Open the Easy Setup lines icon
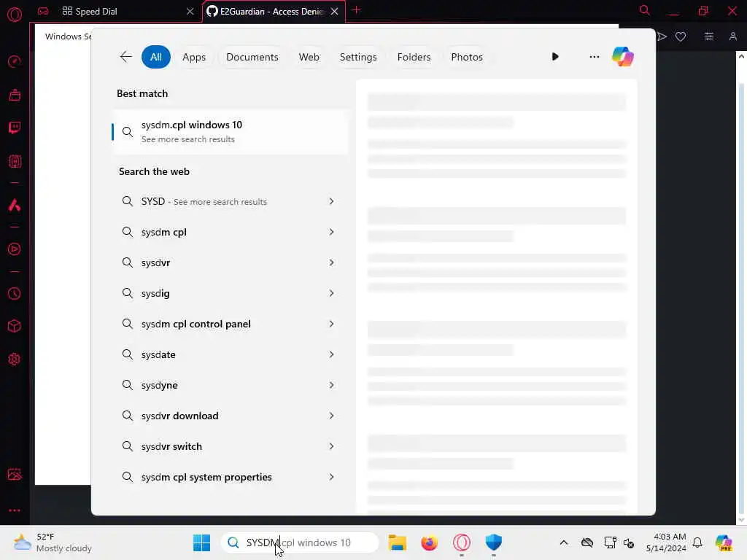 (709, 36)
